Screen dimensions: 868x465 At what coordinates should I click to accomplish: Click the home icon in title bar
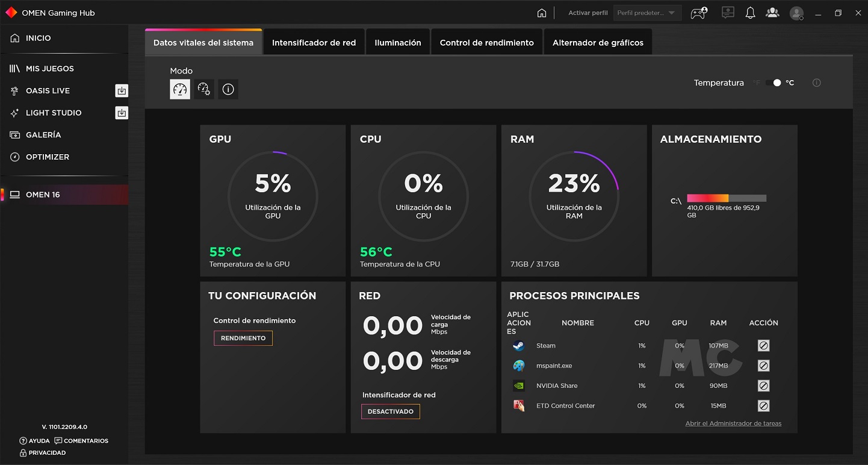pyautogui.click(x=542, y=13)
